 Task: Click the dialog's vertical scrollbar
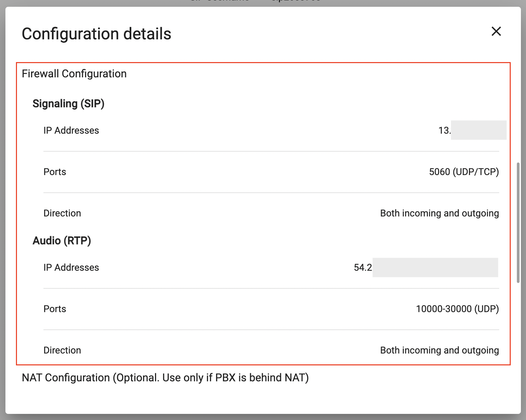coord(518,223)
